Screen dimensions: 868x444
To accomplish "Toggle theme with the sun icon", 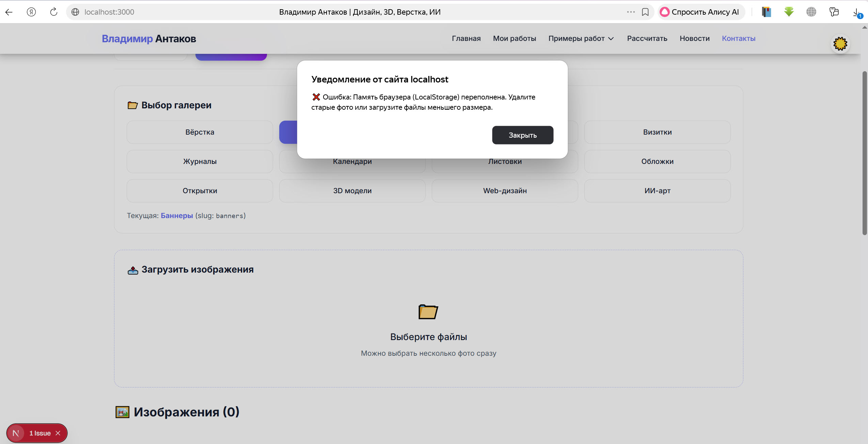I will [x=840, y=44].
